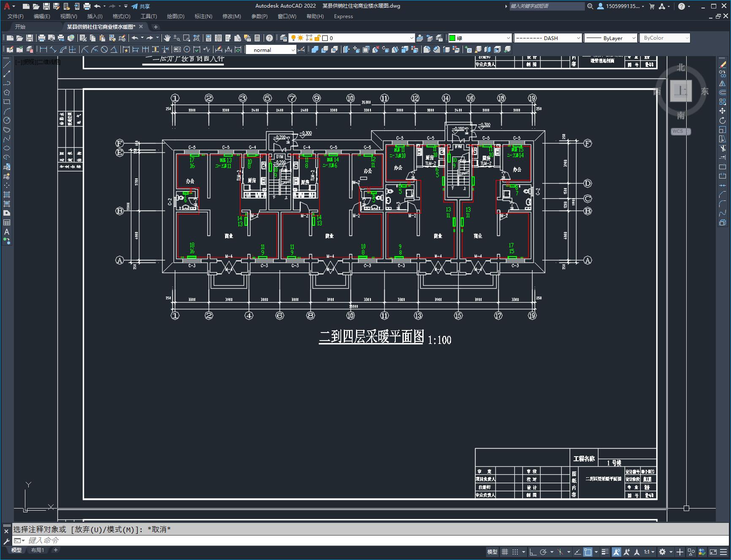Toggle lineweight display

(x=605, y=552)
